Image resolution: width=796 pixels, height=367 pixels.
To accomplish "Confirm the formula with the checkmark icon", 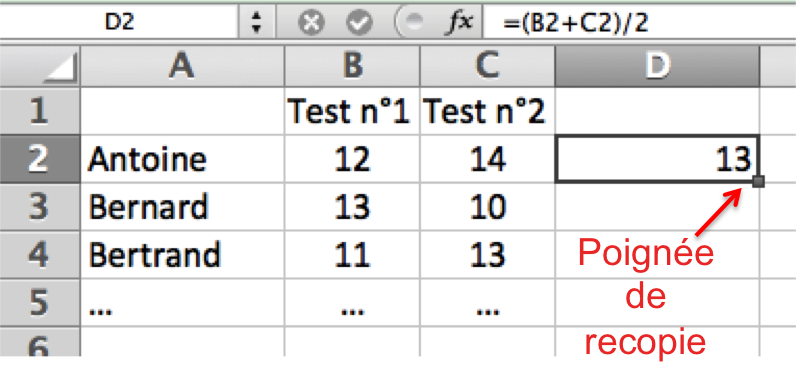I will [x=359, y=23].
